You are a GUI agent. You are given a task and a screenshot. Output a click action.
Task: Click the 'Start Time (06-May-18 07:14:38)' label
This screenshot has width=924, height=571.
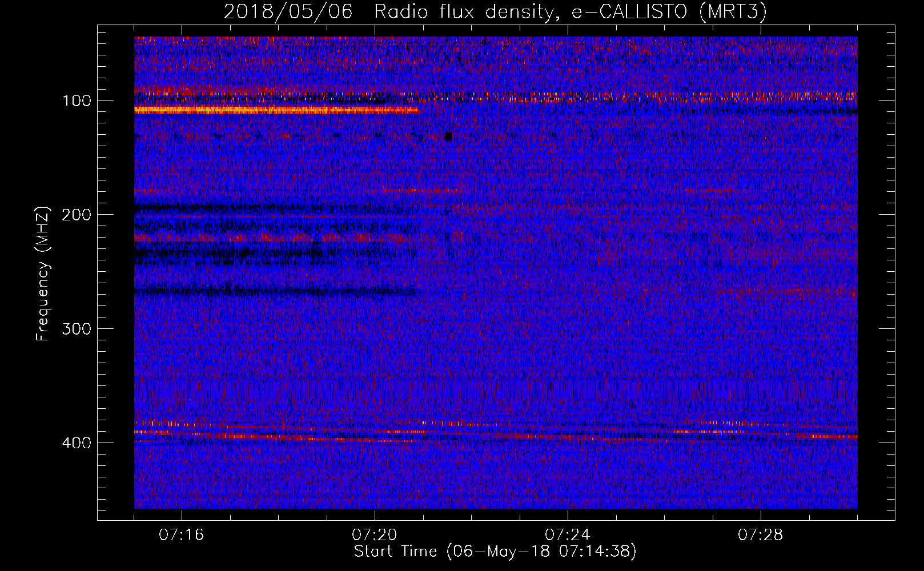495,552
